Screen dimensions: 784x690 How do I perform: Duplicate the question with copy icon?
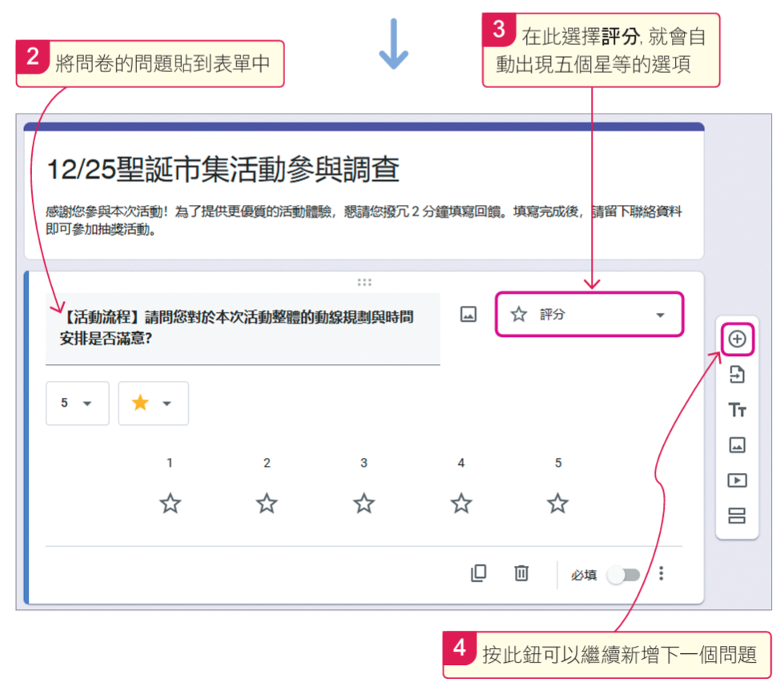(x=478, y=573)
